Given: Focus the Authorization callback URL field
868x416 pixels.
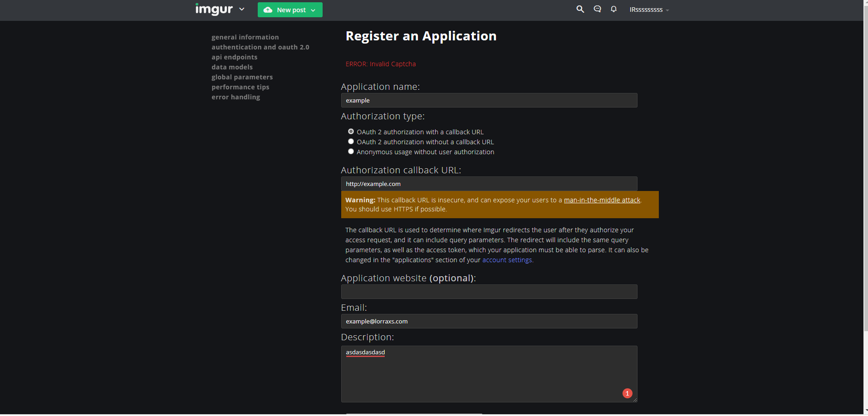Looking at the screenshot, I should [489, 184].
